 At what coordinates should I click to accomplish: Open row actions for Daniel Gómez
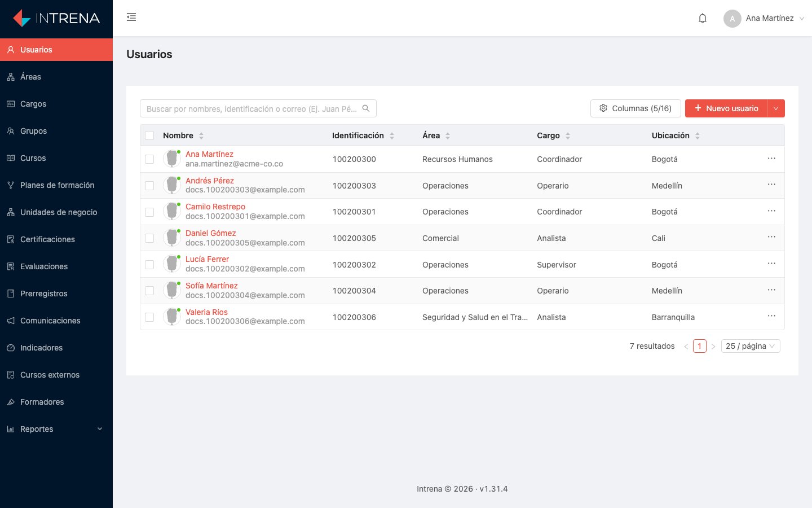[x=771, y=237]
